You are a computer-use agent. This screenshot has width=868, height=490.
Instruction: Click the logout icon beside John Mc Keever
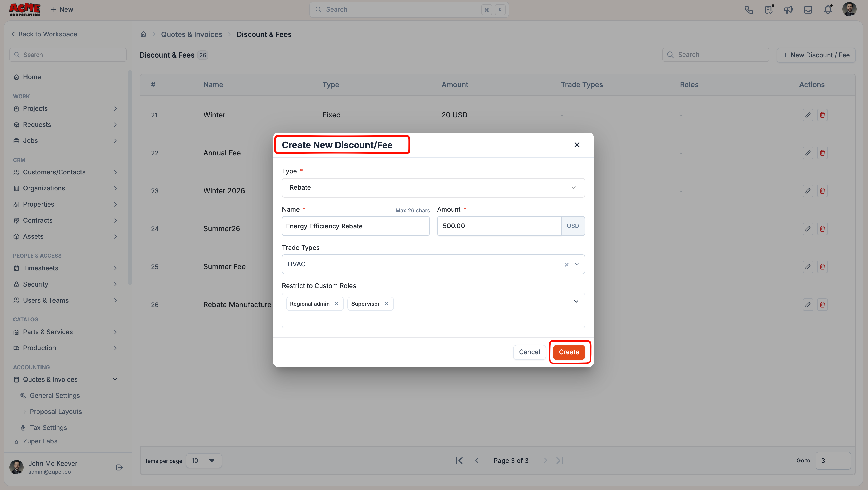point(119,467)
